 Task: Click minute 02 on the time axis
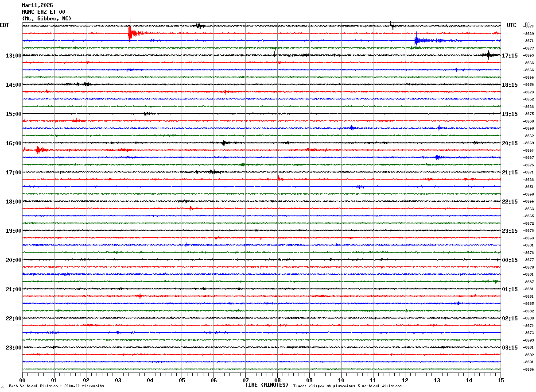pyautogui.click(x=86, y=380)
